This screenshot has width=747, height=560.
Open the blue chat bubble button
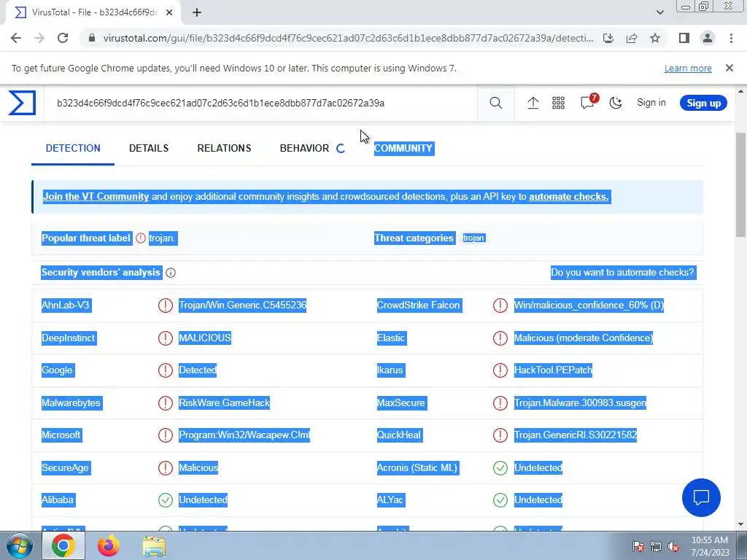701,497
